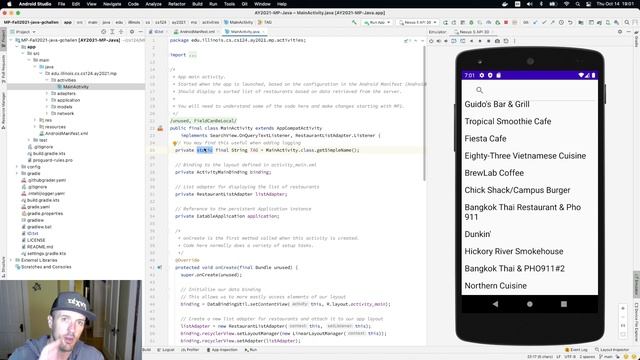This screenshot has width=640, height=360.
Task: Click the lightbulb intention icon in editor
Action: pyautogui.click(x=175, y=143)
